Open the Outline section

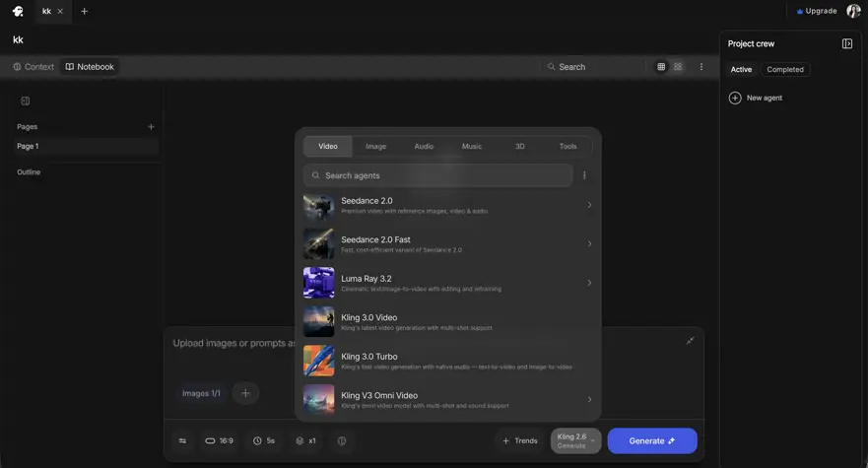coord(29,172)
